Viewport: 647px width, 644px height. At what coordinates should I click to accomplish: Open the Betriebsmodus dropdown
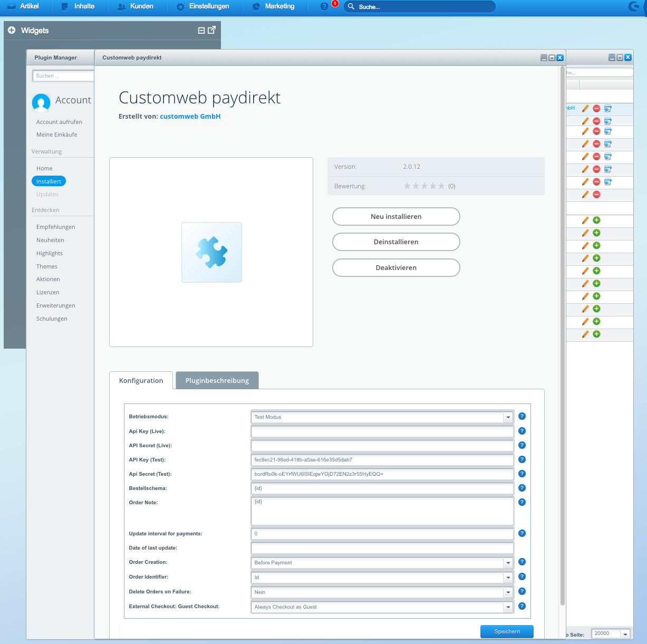point(508,417)
